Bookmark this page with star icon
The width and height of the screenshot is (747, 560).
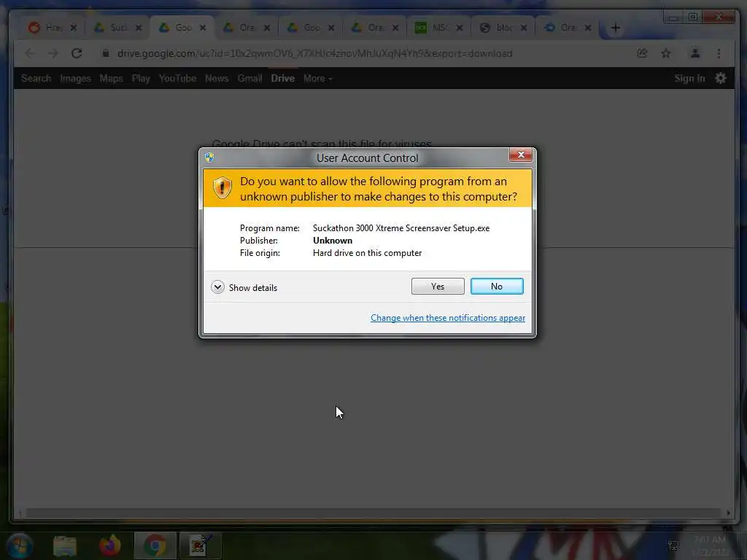point(666,53)
